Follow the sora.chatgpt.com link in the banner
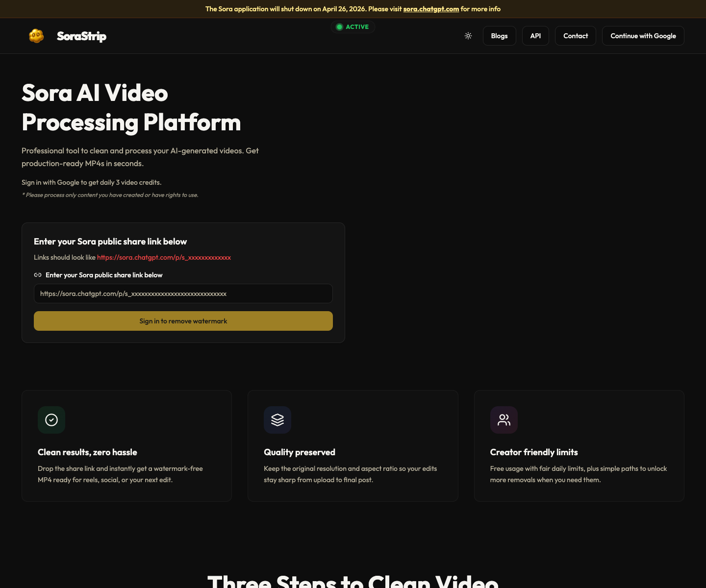The image size is (706, 588). point(431,9)
